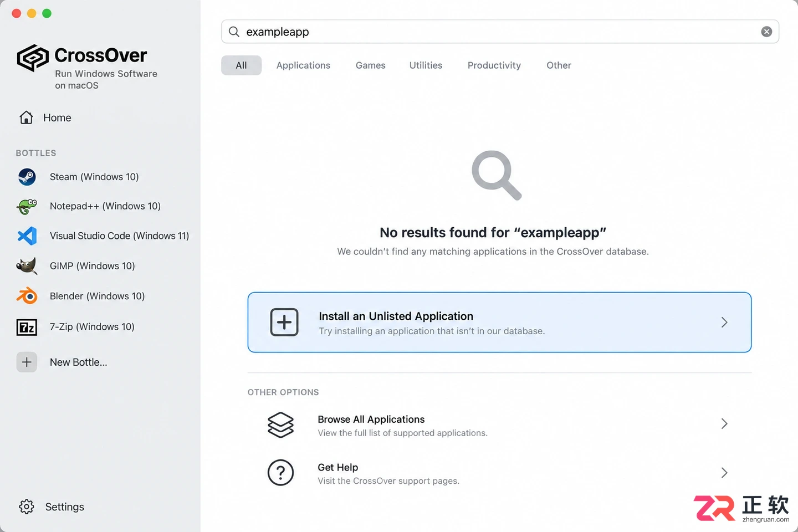Click the Get Help question mark icon
The image size is (798, 532).
coord(281,473)
